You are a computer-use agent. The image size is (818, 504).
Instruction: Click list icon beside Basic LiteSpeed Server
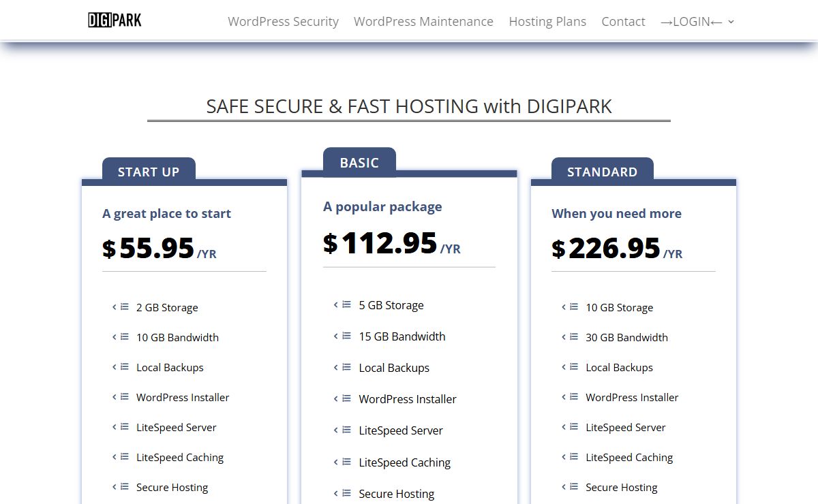(342, 430)
